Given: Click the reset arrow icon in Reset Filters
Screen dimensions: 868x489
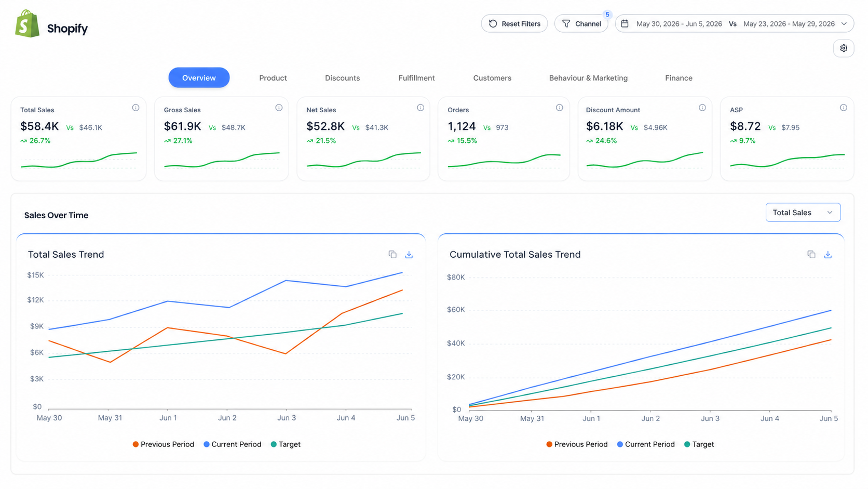Looking at the screenshot, I should point(493,24).
